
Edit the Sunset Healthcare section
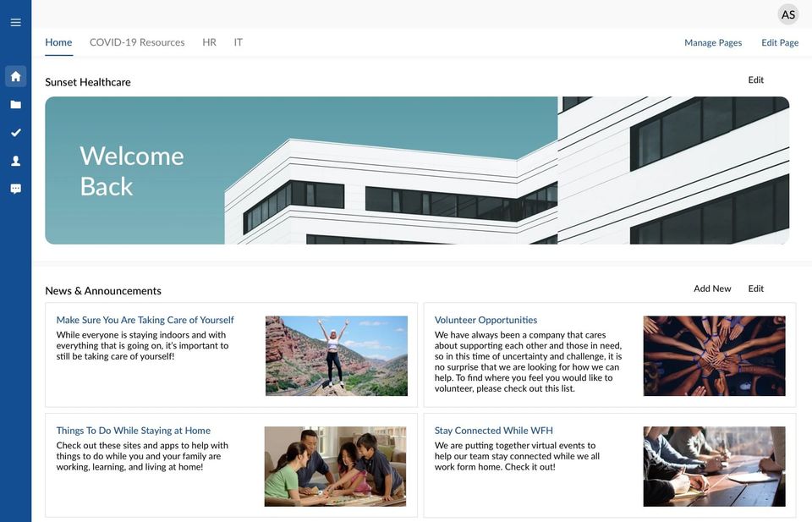[x=755, y=80]
